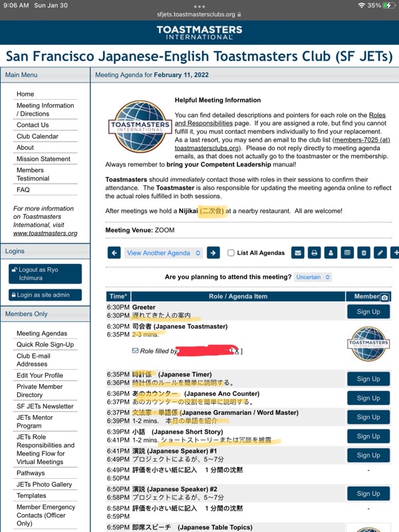The height and width of the screenshot is (532, 399).
Task: Go to the next agenda with right arrow
Action: click(213, 253)
